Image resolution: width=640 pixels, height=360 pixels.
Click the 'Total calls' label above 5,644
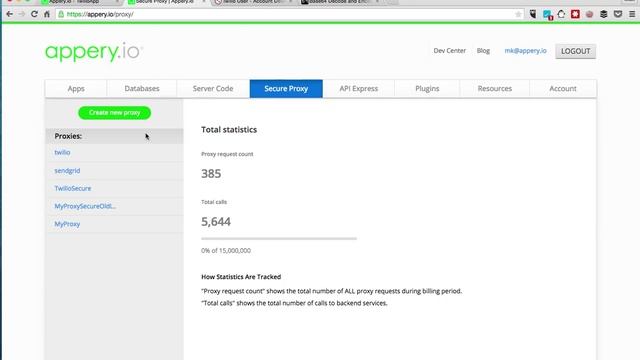point(214,202)
